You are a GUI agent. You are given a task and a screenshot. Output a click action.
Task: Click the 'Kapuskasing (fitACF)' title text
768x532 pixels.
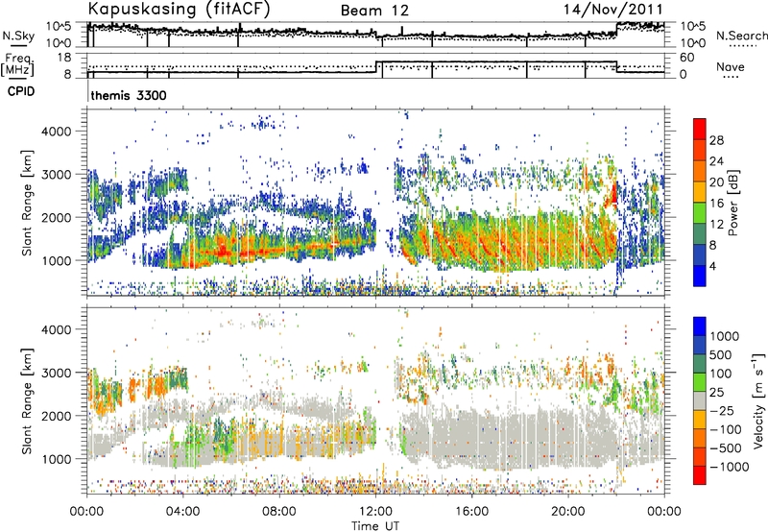pyautogui.click(x=179, y=10)
